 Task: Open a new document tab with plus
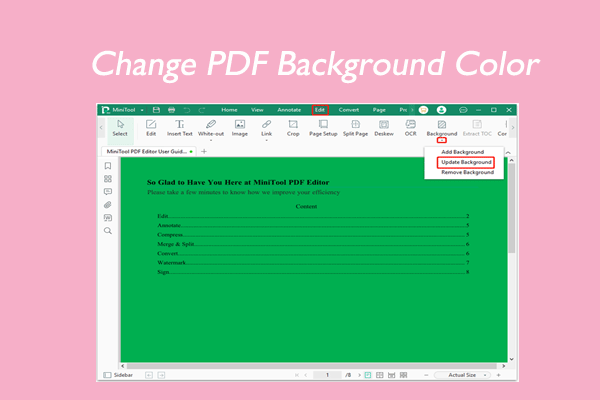coord(204,152)
